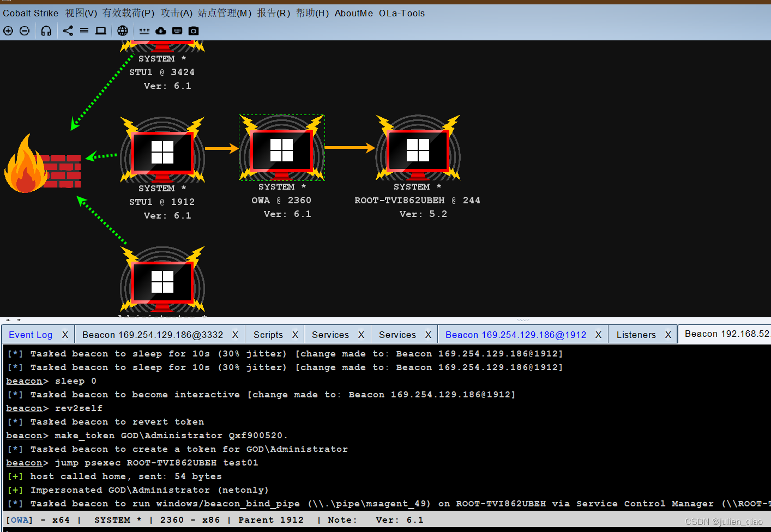The height and width of the screenshot is (532, 771).
Task: Click the 'beacon> rev2self' console line
Action: pyautogui.click(x=55, y=408)
